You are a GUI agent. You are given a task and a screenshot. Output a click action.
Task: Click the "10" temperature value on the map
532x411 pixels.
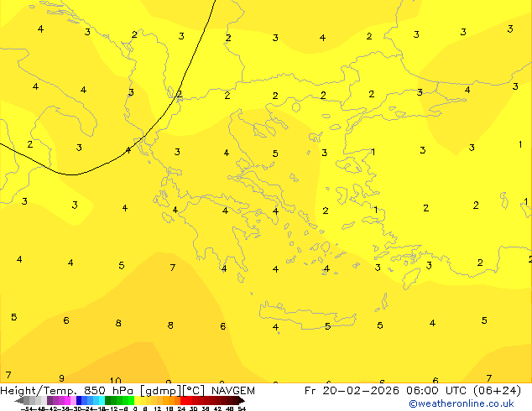coord(115,381)
